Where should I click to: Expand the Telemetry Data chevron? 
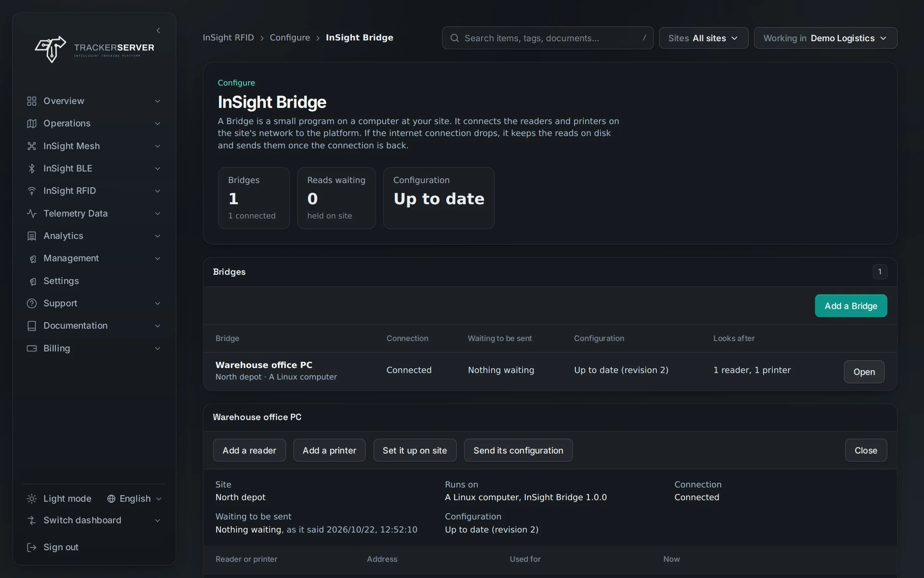pyautogui.click(x=157, y=213)
